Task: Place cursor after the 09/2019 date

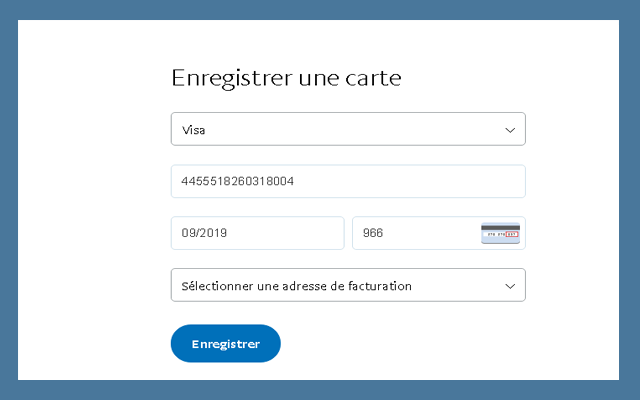Action: [229, 233]
